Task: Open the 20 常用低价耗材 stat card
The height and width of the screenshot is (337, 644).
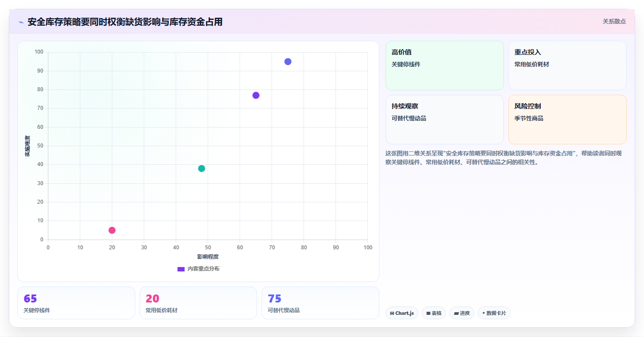Action: (198, 303)
